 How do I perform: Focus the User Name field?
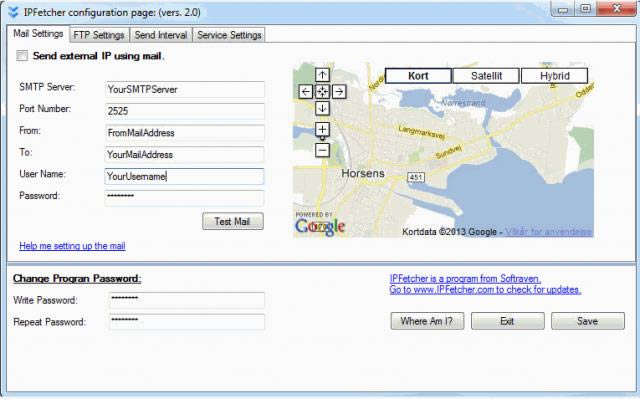(184, 176)
